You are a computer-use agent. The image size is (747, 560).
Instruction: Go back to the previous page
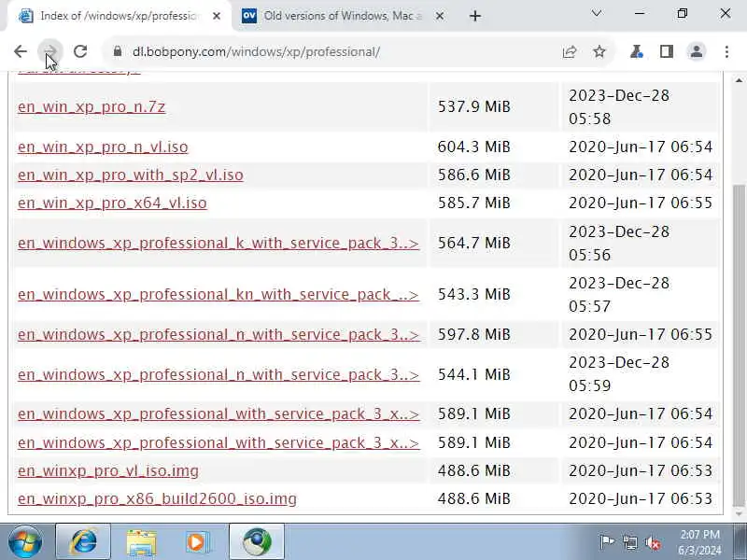click(x=21, y=51)
